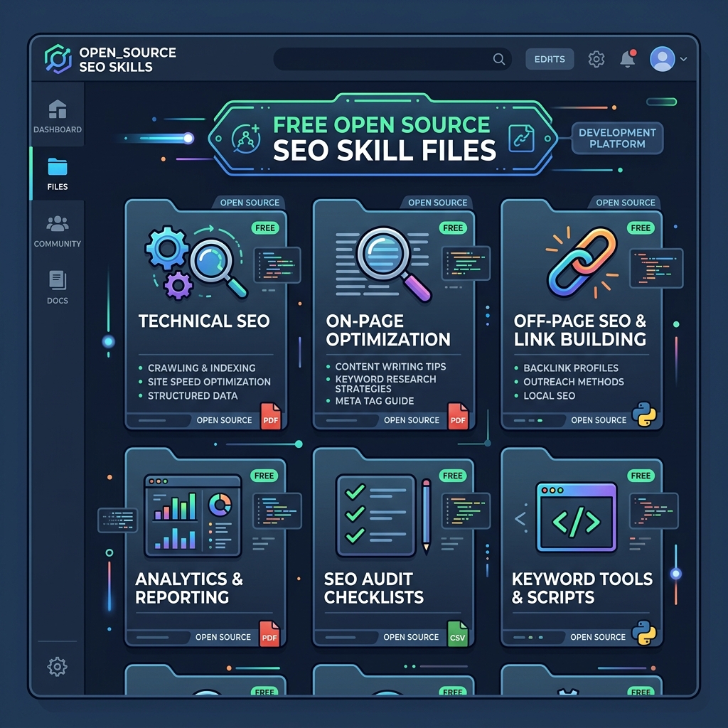The image size is (728, 728).
Task: Click Open Source tab above Technical SEO
Action: 250,203
